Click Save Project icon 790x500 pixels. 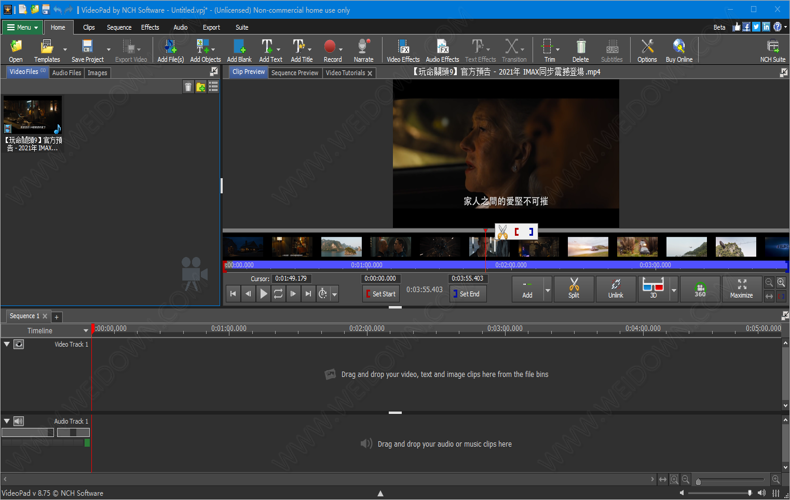click(87, 51)
